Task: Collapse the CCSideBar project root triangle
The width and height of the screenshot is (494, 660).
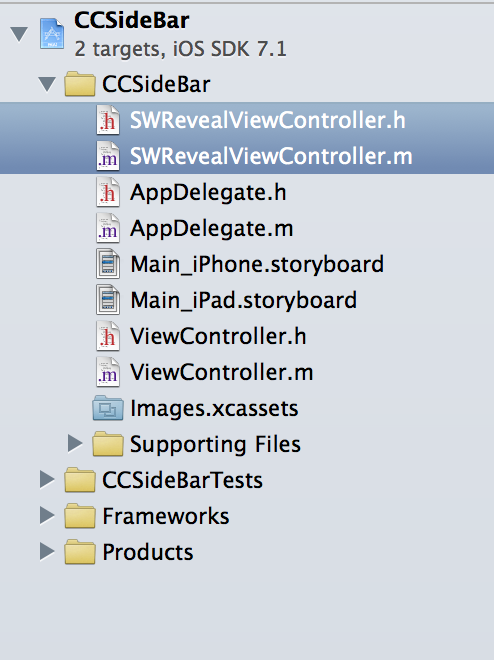Action: pos(19,34)
